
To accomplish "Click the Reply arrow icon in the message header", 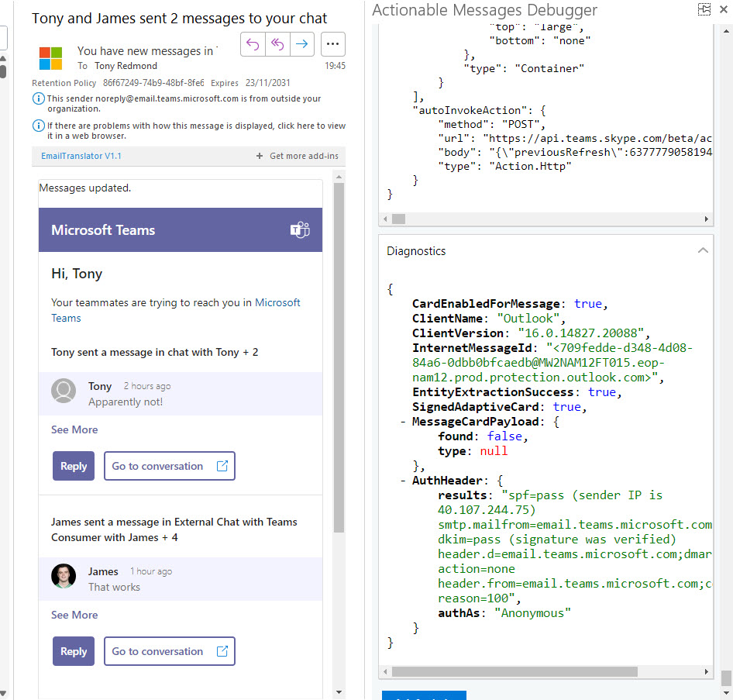I will tap(253, 44).
